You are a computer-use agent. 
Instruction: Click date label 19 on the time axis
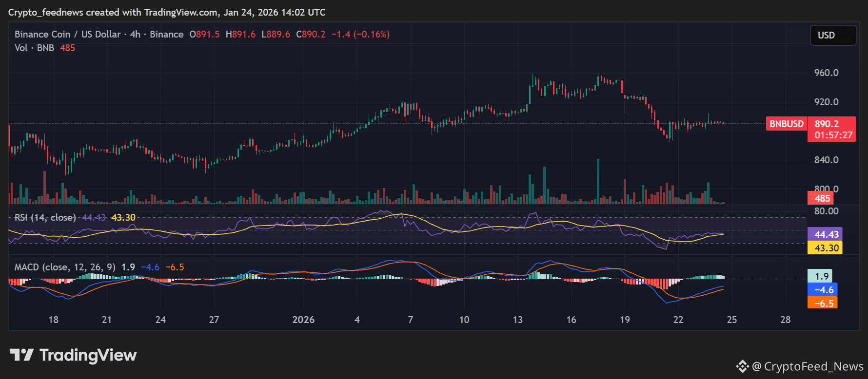(625, 320)
